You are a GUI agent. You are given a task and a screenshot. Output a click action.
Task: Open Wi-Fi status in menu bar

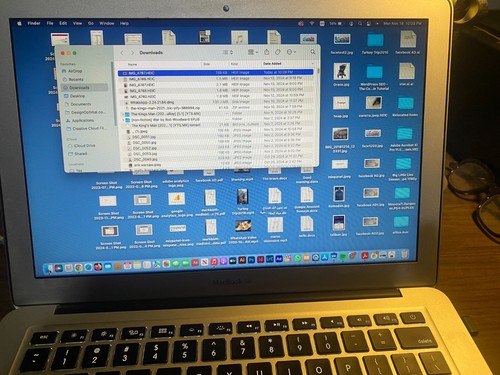pyautogui.click(x=312, y=23)
